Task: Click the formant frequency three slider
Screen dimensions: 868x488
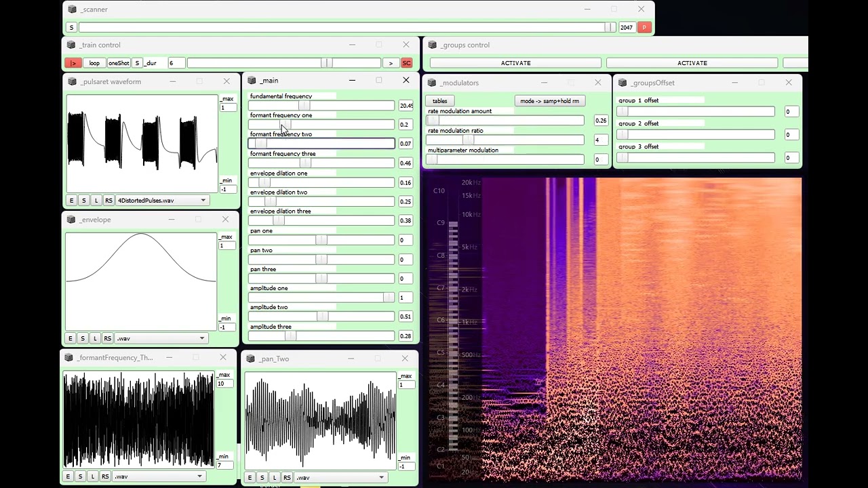Action: 321,163
